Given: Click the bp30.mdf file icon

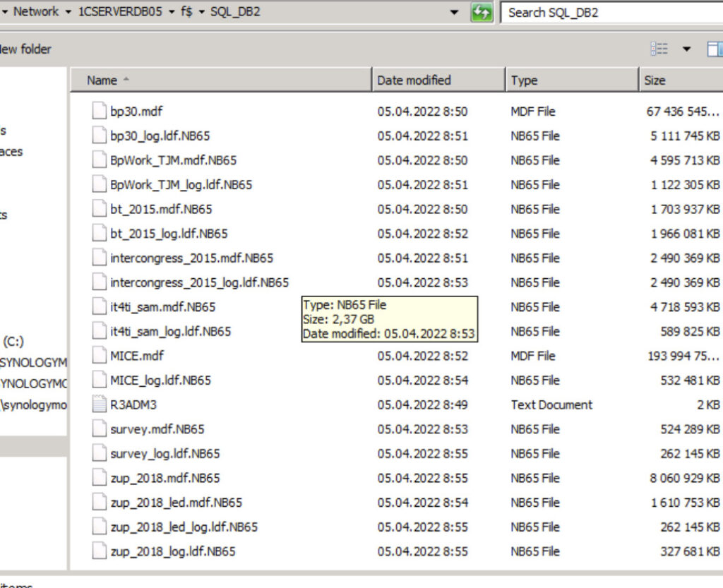Looking at the screenshot, I should 99,112.
